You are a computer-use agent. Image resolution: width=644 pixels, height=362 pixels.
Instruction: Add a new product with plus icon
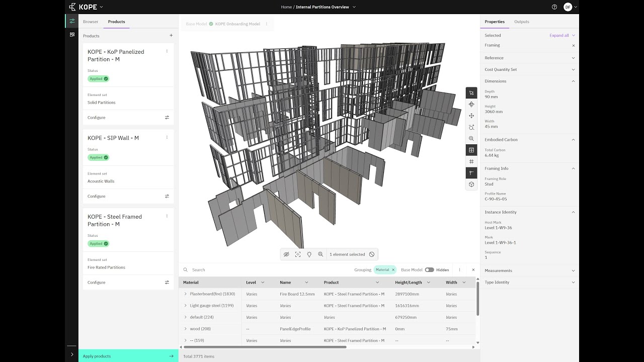coord(171,36)
